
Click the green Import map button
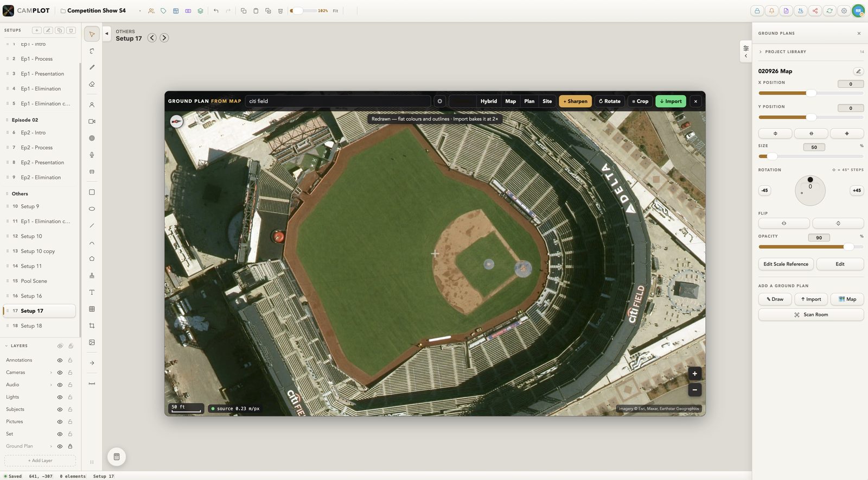click(671, 102)
